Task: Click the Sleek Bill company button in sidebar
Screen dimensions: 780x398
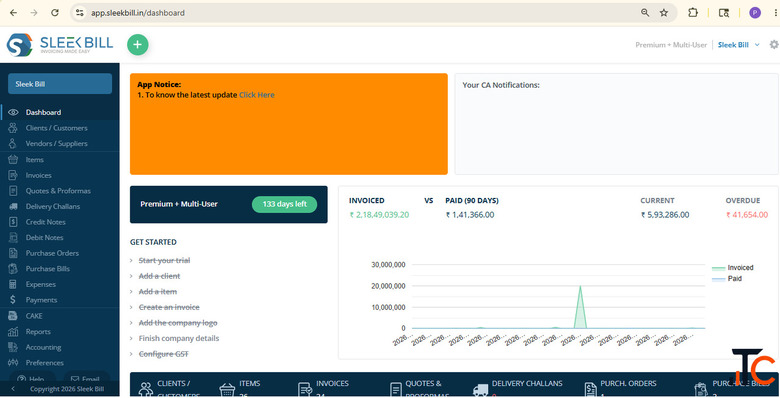Action: pos(60,84)
